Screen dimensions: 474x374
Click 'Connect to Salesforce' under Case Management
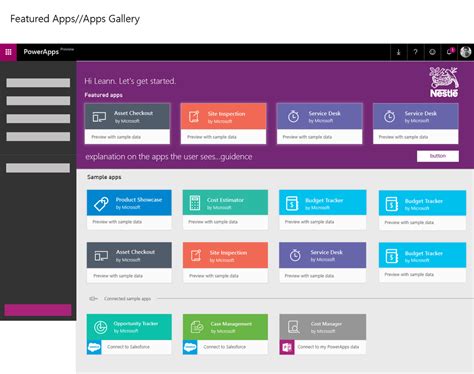(x=224, y=347)
